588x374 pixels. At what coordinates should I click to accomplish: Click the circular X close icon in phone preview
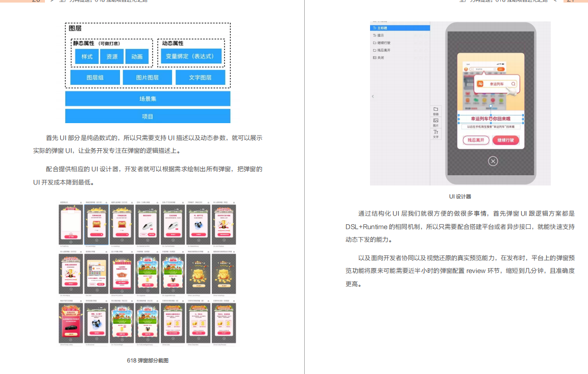point(493,161)
